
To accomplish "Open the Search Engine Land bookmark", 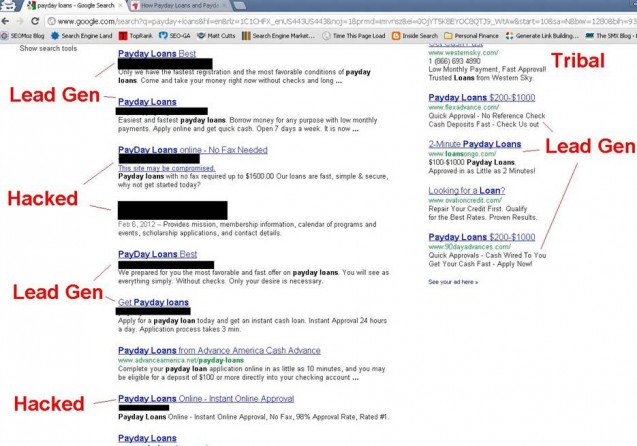I will coord(82,36).
